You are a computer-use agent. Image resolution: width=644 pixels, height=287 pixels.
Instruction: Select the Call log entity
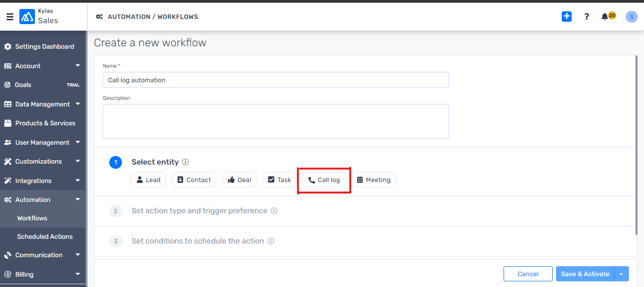(324, 180)
